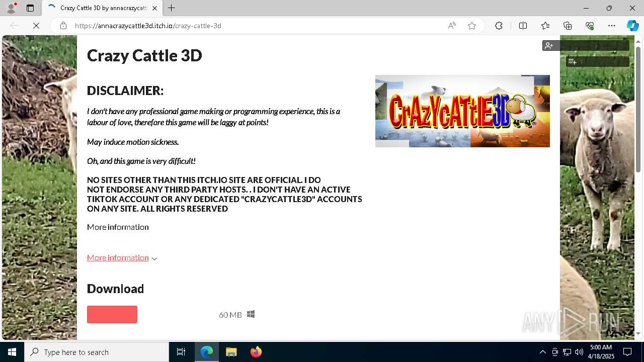Launch Firefox from the taskbar
The image size is (644, 362).
pos(256,352)
